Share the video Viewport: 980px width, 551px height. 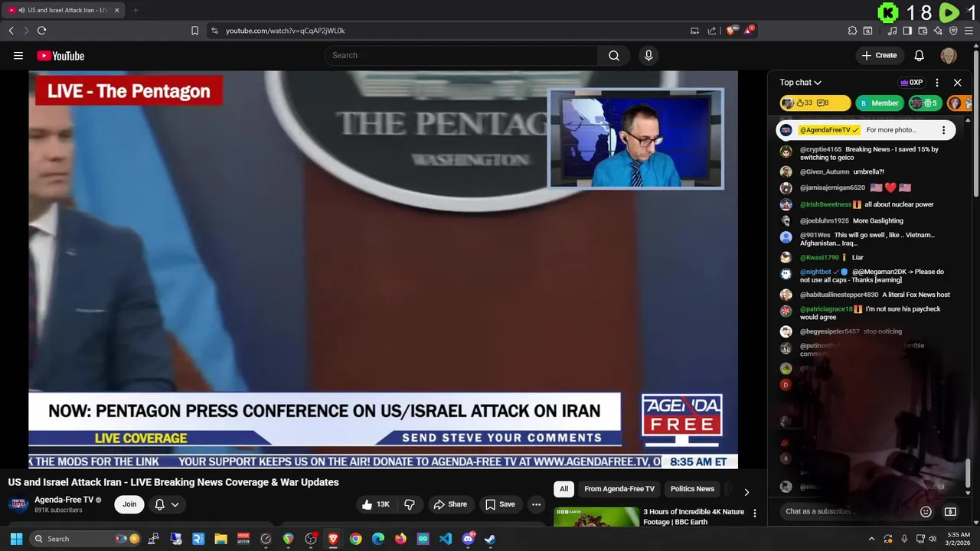coord(449,504)
